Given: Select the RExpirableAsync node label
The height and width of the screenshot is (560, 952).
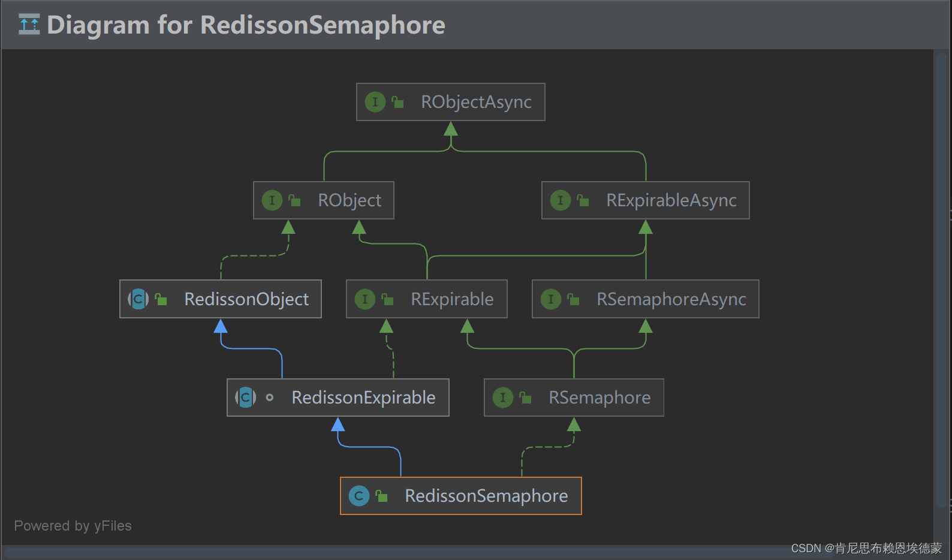Looking at the screenshot, I should pos(671,200).
